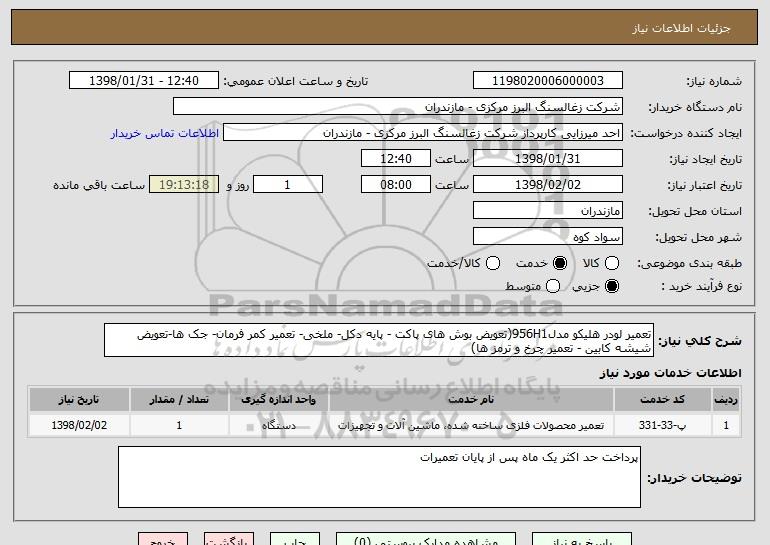Click buyer notes textarea about payment
This screenshot has height=545, width=770.
[379, 477]
